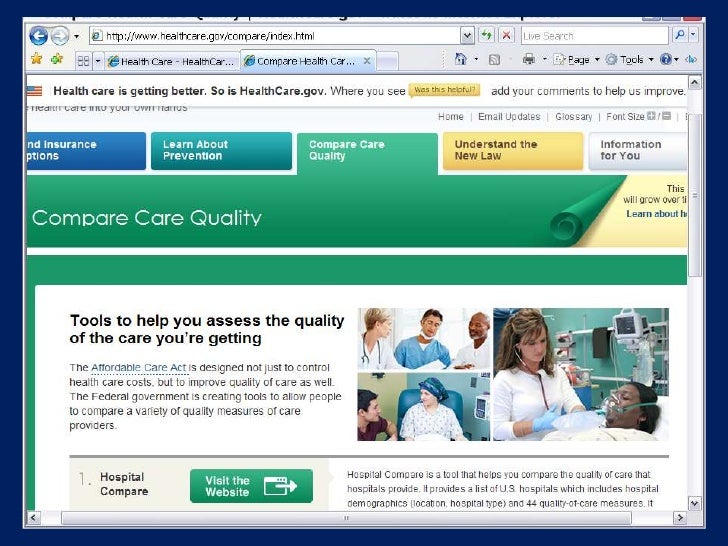This screenshot has width=728, height=546.
Task: Open the search provider options dropdown
Action: pos(693,35)
